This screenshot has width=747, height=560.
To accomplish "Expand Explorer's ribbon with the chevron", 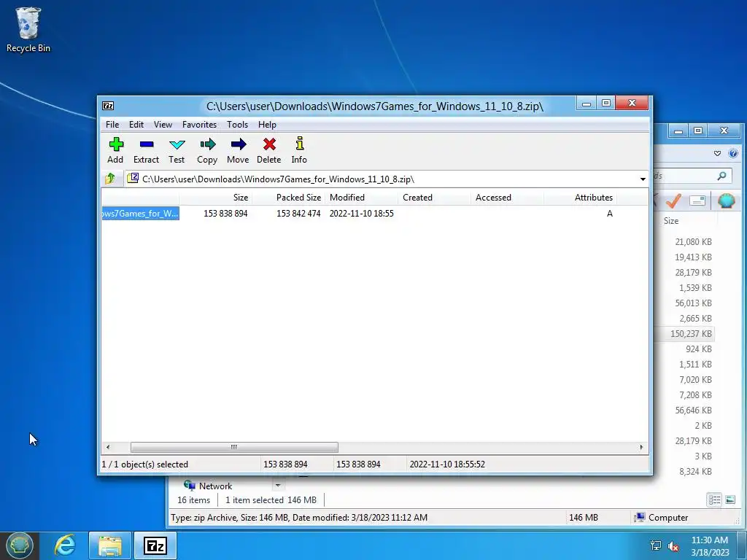I will (x=718, y=153).
